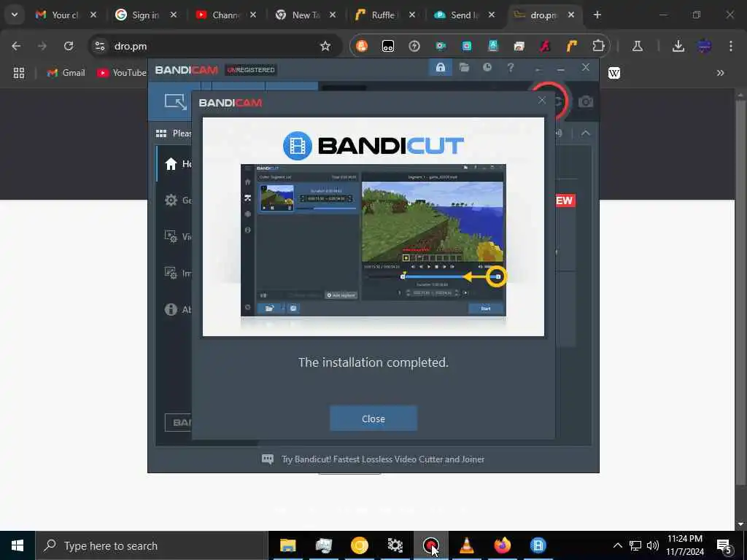Open Bandicam Home tab
Viewport: 747px width, 560px height.
[x=174, y=164]
